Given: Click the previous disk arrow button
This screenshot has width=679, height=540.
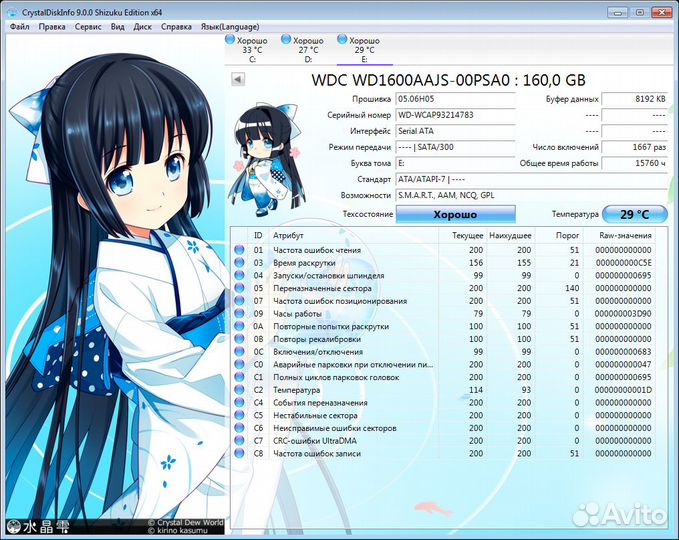Looking at the screenshot, I should (238, 79).
